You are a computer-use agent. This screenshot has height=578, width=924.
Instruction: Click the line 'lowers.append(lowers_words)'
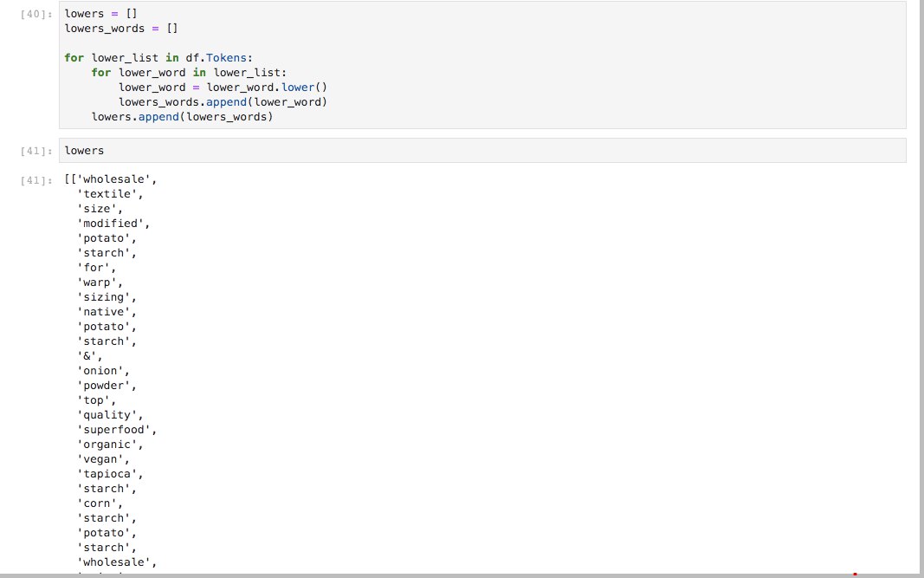(182, 117)
